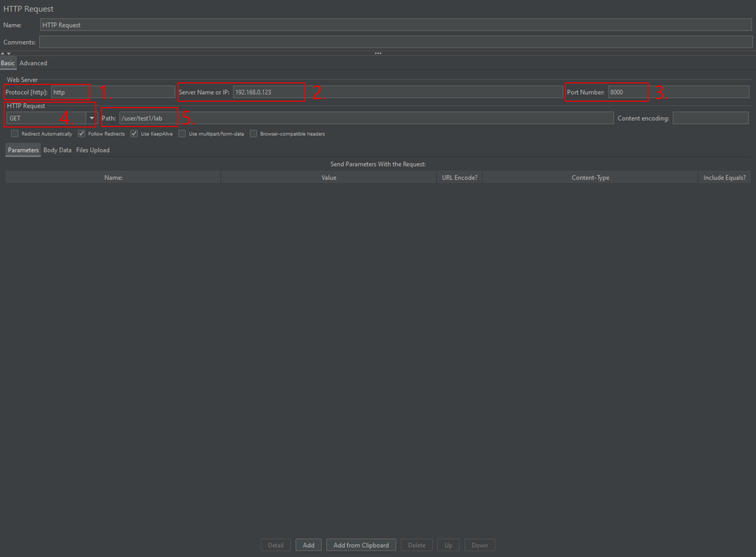Click the collapse up arrow below Comments

point(3,53)
